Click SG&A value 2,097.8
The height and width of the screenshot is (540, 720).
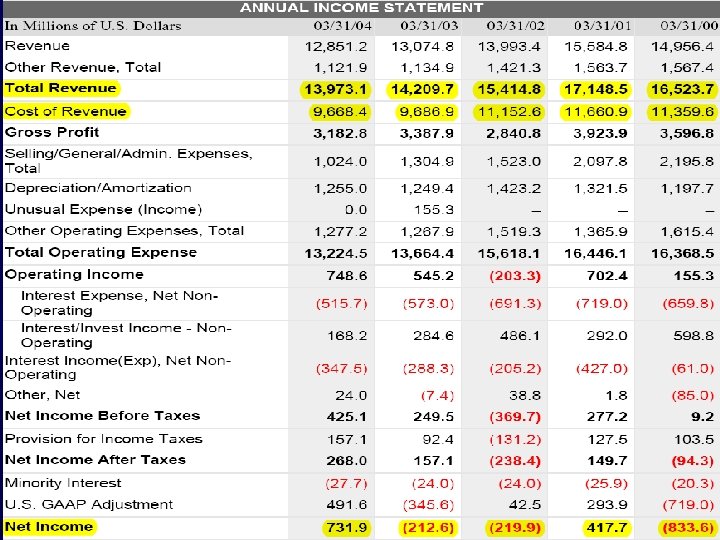coord(600,162)
